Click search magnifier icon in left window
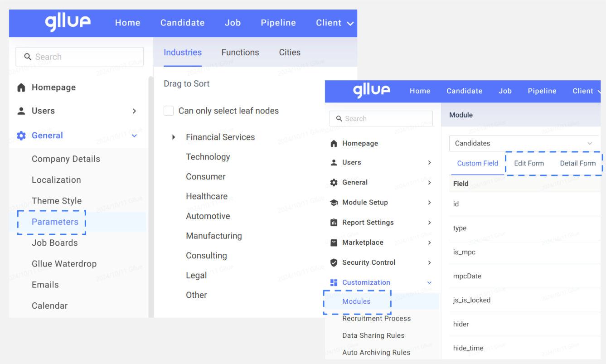Viewport: 606px width, 364px height. (28, 57)
